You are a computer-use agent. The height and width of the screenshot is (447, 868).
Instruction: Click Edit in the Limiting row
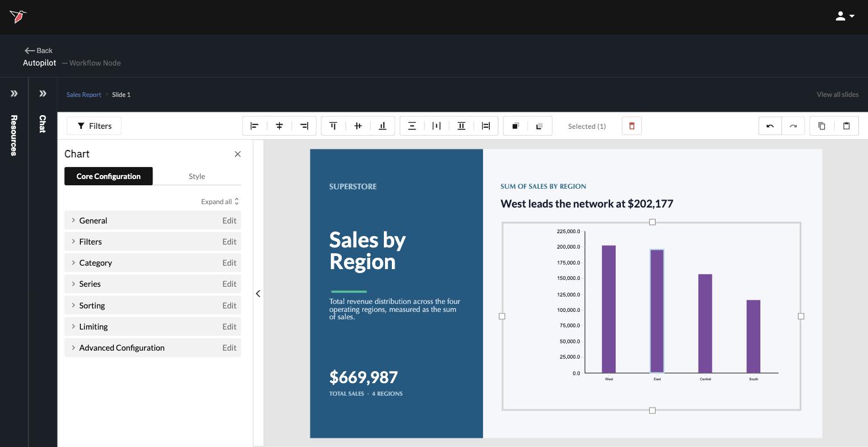pyautogui.click(x=229, y=327)
